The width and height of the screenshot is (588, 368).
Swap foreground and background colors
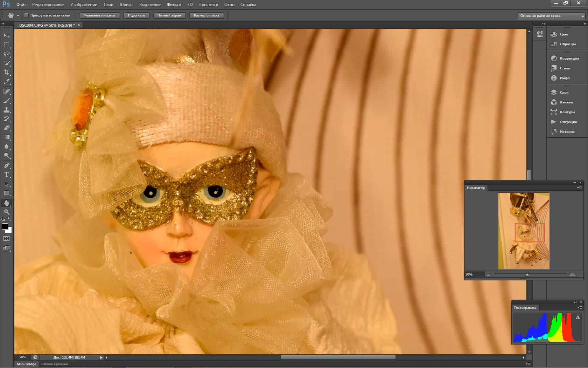click(10, 219)
